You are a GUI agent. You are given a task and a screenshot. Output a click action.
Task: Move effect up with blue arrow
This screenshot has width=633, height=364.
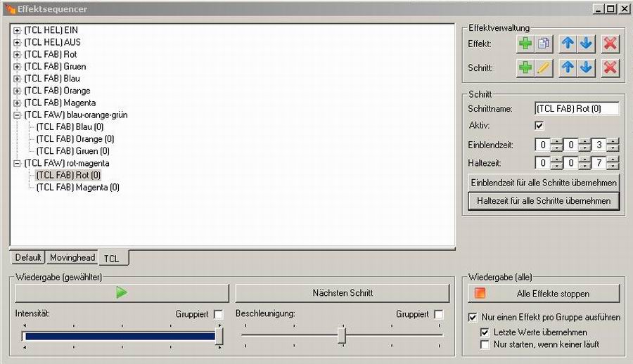pos(568,44)
